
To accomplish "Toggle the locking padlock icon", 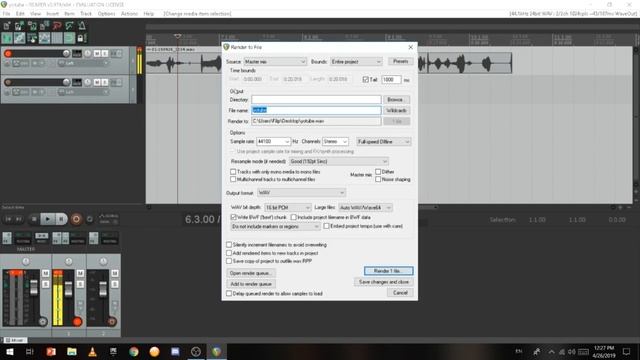I will tap(81, 38).
